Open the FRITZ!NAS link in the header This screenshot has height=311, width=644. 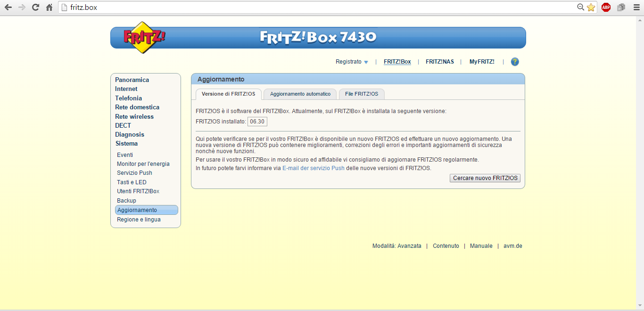tap(439, 62)
